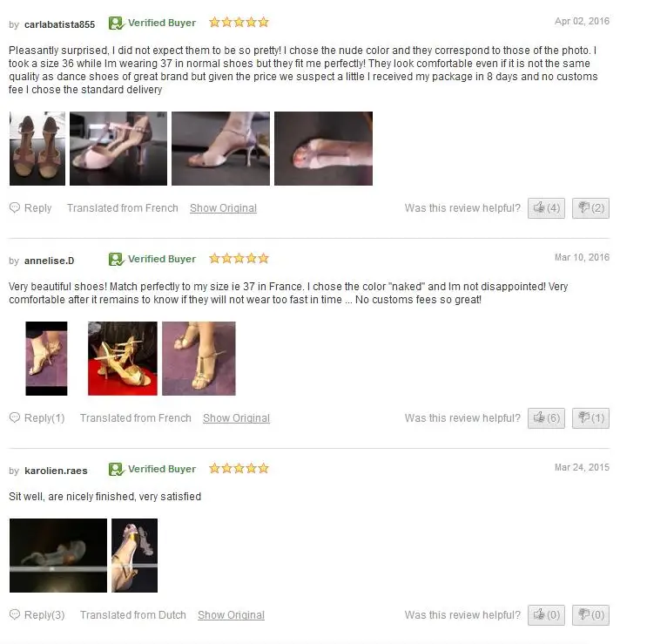
Task: Open first photo of pair of shoes on black
Action: tap(37, 149)
